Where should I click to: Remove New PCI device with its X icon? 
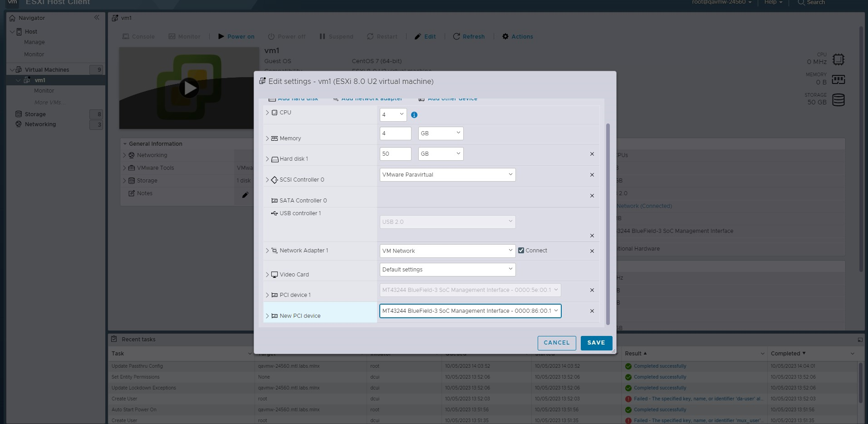592,311
